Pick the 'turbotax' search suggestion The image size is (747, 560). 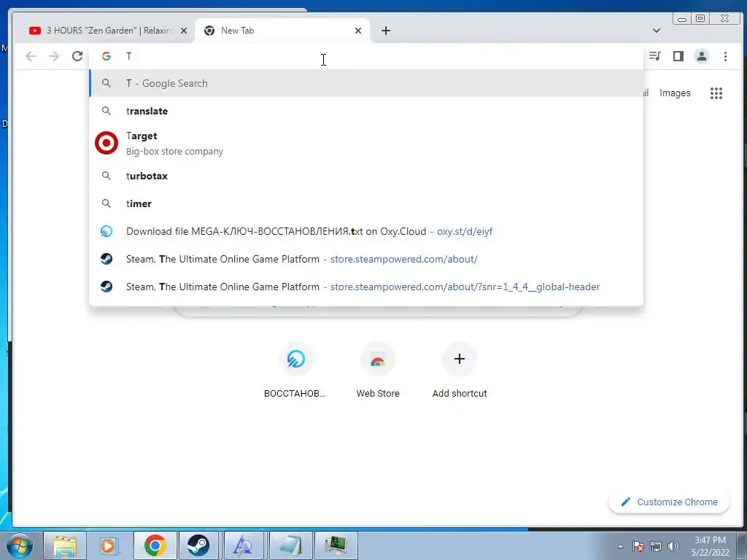click(x=366, y=176)
